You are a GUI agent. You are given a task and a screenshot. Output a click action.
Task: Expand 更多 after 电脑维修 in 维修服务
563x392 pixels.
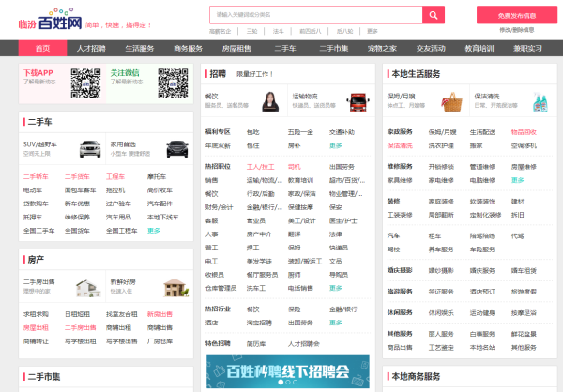pyautogui.click(x=517, y=180)
